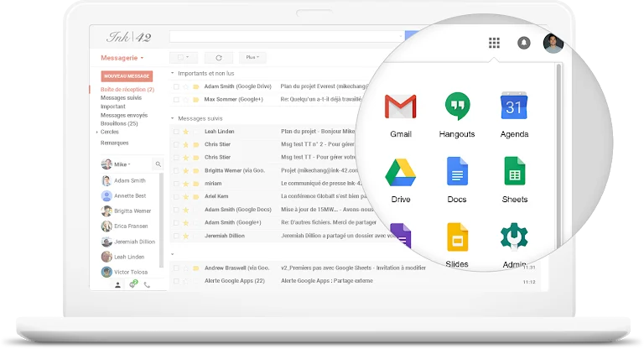Collapse the 'Importants et non lus' section
644x359 pixels.
click(x=173, y=74)
